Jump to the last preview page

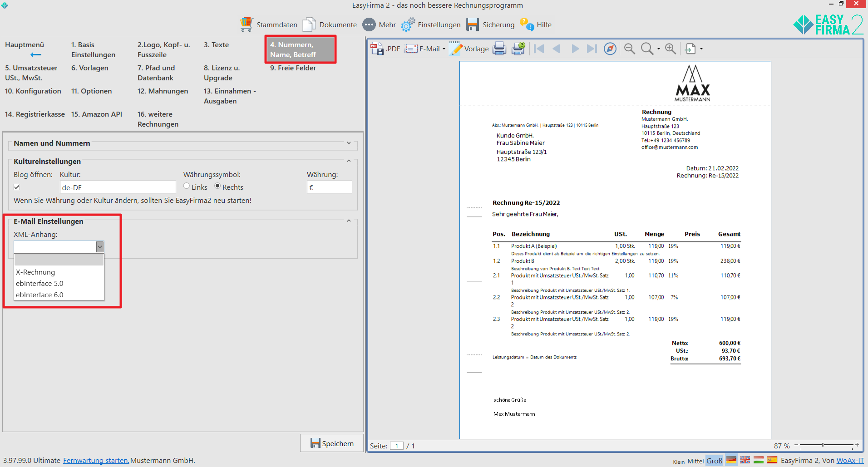click(x=592, y=49)
